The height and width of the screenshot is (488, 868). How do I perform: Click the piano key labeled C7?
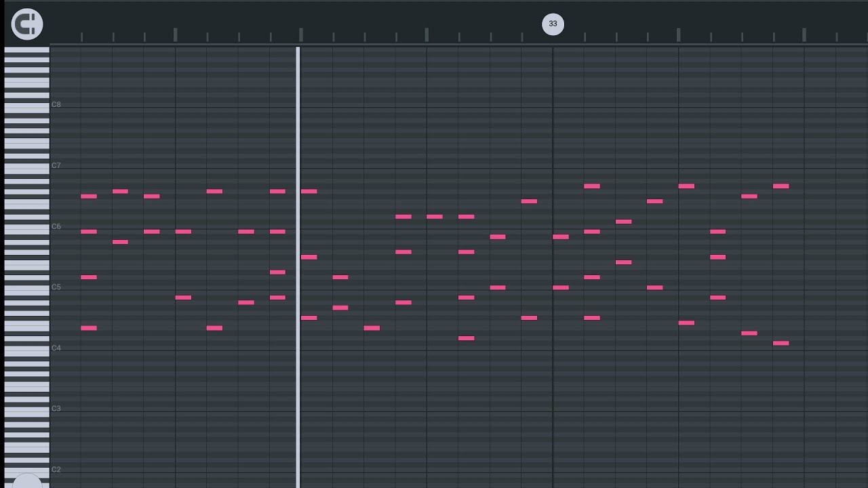pos(27,167)
